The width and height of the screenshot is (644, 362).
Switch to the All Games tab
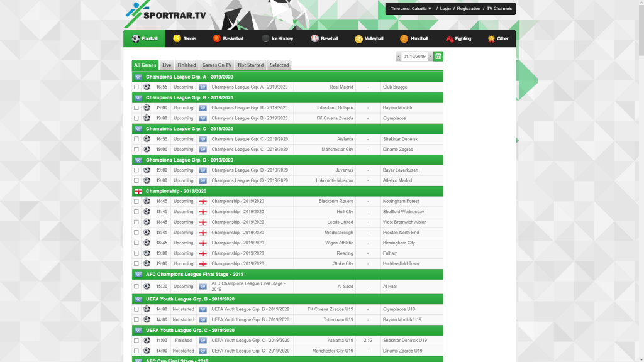(x=145, y=65)
